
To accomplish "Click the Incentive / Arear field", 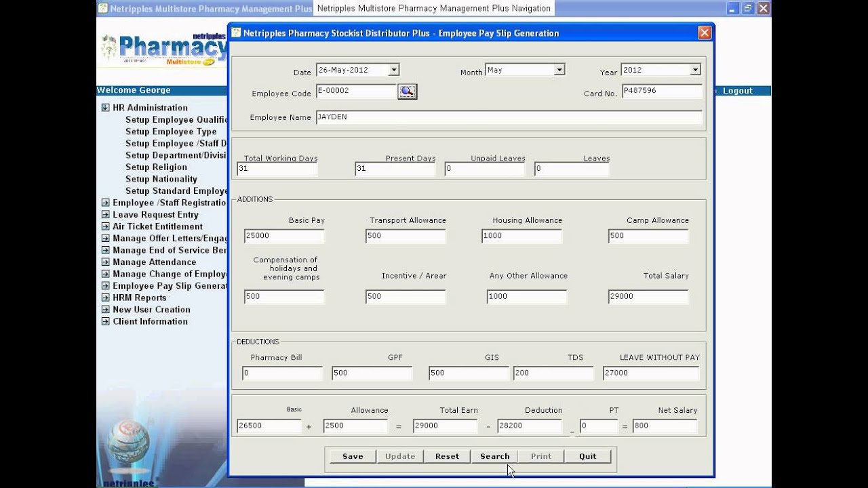I will click(406, 297).
